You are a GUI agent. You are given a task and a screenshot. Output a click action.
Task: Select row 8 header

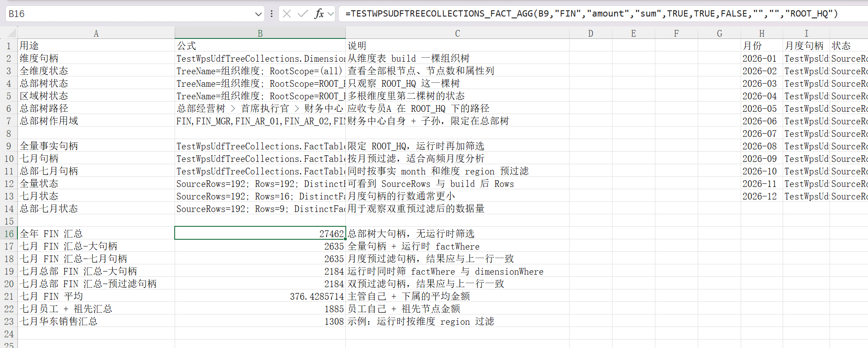point(9,133)
